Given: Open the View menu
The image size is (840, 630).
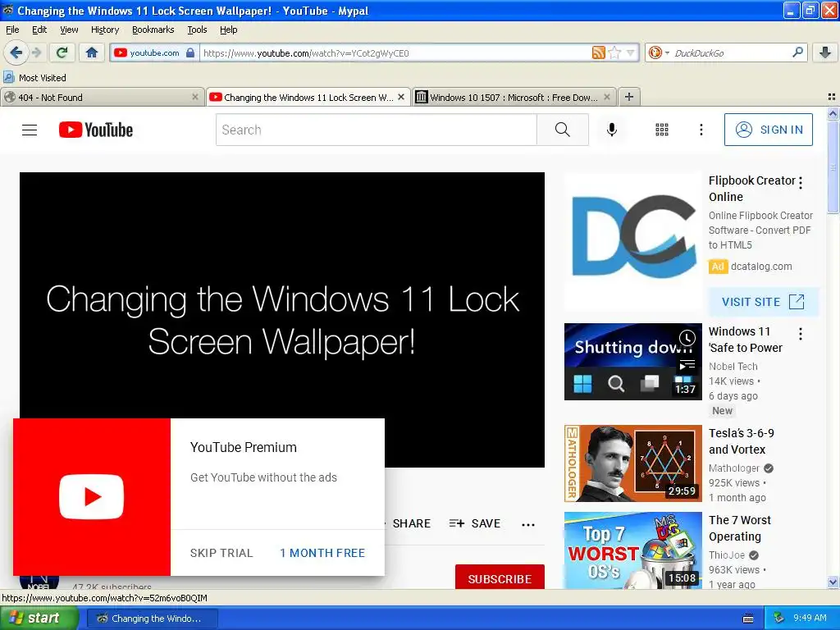Looking at the screenshot, I should pos(69,30).
